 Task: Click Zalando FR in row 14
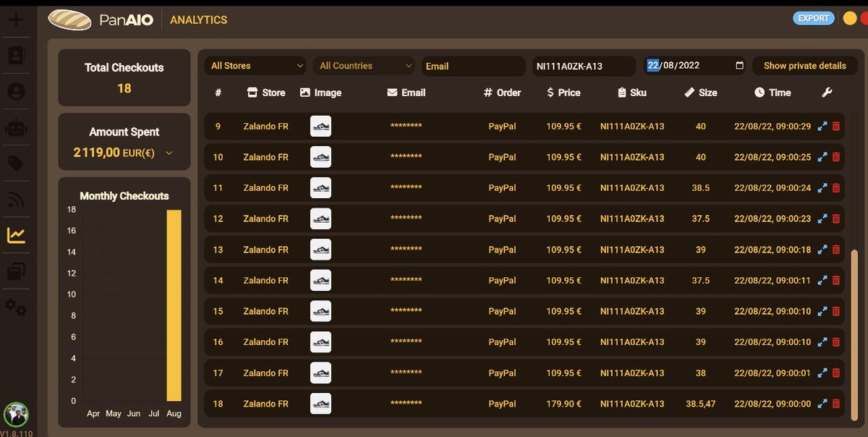265,281
